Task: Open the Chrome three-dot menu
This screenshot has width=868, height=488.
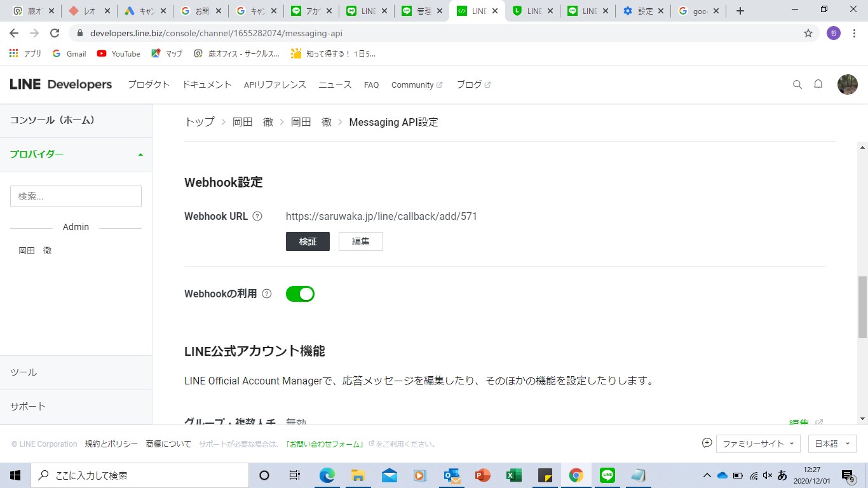Action: click(x=854, y=33)
